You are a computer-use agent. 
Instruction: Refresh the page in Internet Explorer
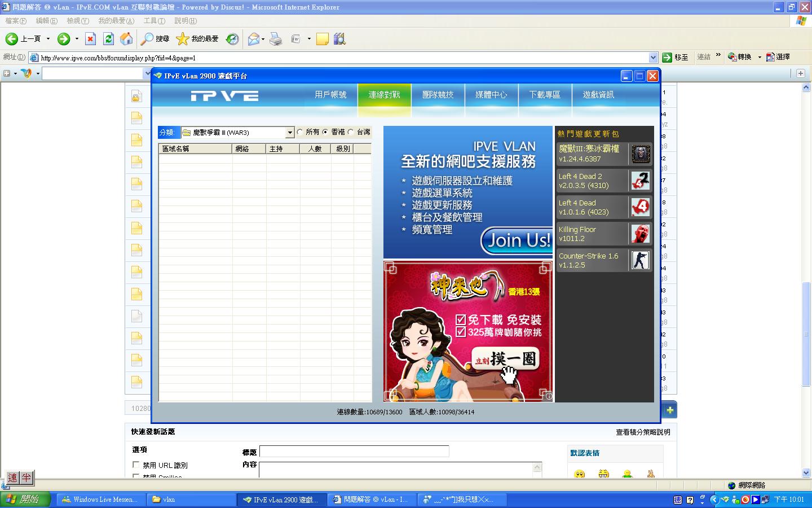coord(108,38)
